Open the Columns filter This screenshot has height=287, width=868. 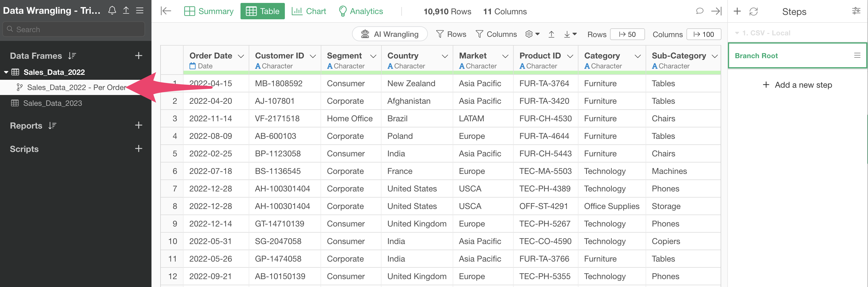point(496,34)
